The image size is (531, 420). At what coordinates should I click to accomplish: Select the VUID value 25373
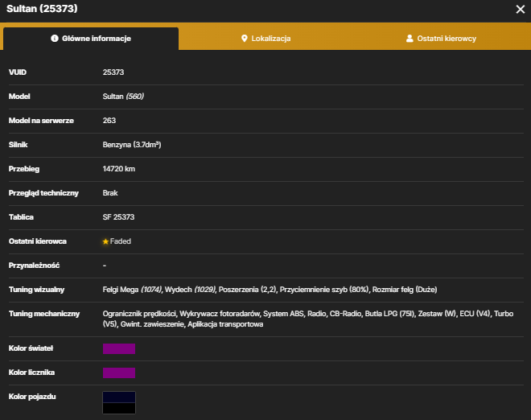click(113, 72)
